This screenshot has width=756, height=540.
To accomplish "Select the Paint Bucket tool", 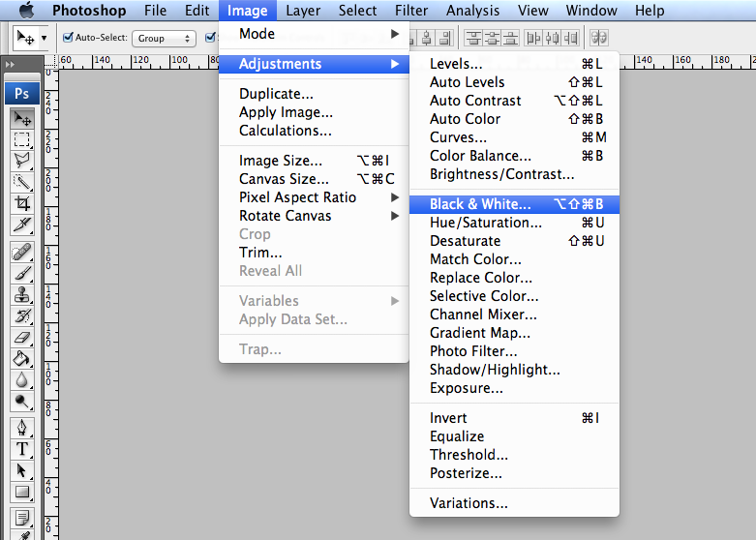I will (x=22, y=358).
